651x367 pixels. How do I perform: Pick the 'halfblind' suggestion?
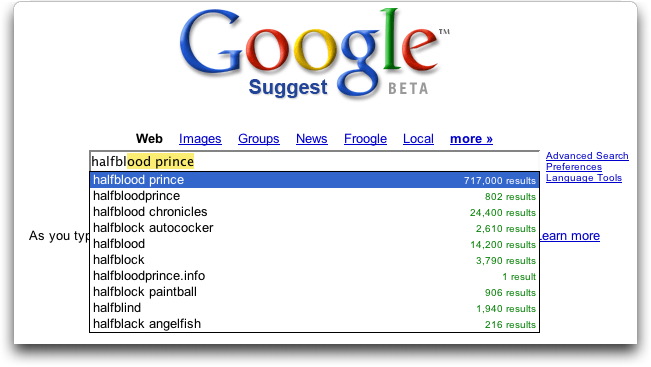tap(314, 308)
